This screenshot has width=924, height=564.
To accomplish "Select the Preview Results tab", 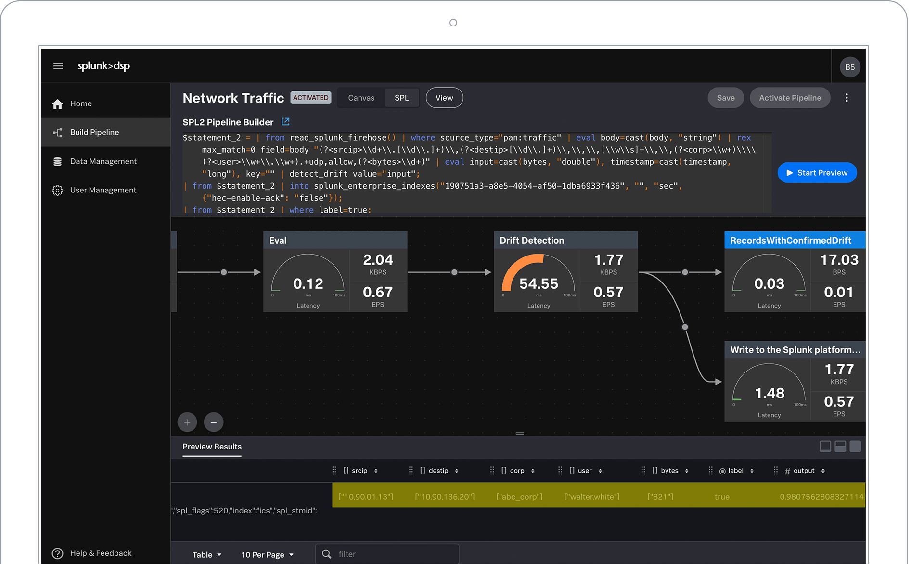I will click(x=212, y=447).
